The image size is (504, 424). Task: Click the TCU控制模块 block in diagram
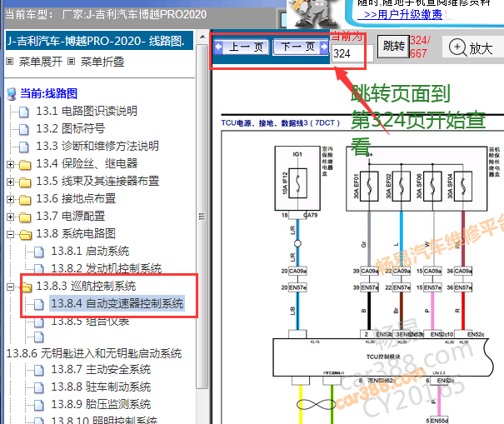383,357
